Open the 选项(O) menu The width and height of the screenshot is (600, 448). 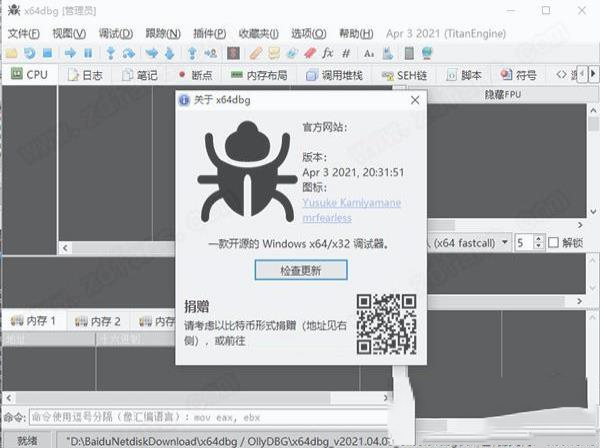pos(309,34)
